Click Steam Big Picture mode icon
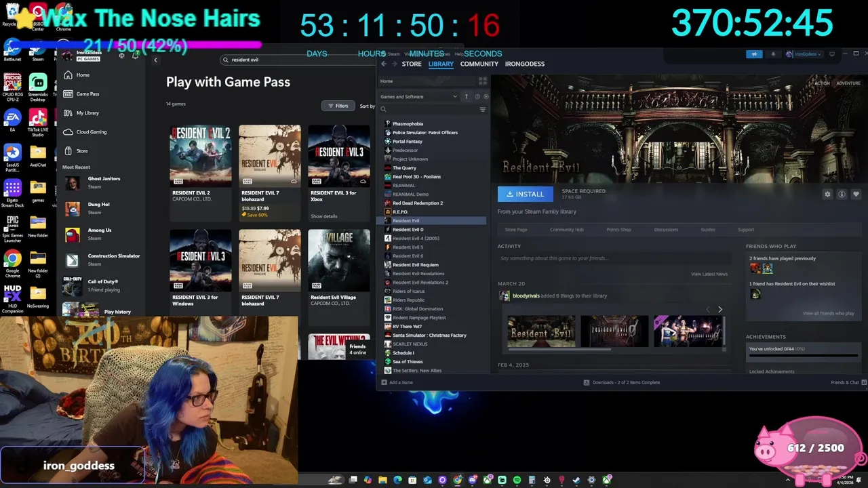 [832, 54]
